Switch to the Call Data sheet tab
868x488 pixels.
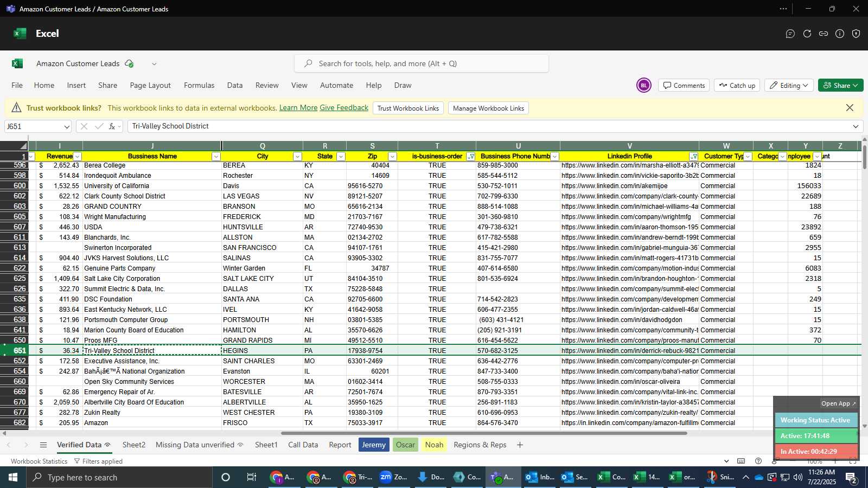303,445
